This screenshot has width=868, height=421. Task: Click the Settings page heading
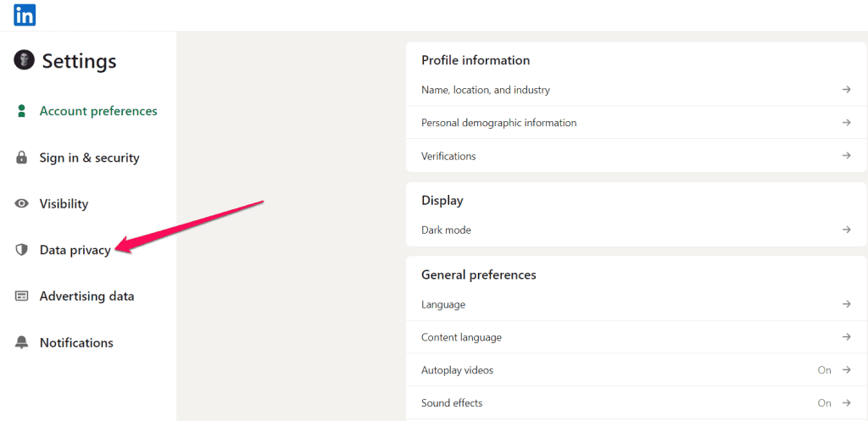coord(79,60)
